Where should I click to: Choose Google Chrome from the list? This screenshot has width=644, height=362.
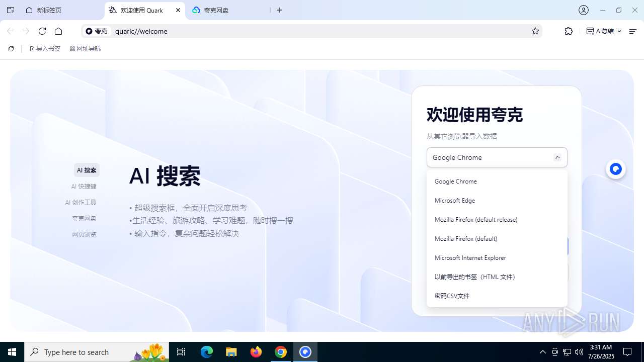[x=497, y=181]
